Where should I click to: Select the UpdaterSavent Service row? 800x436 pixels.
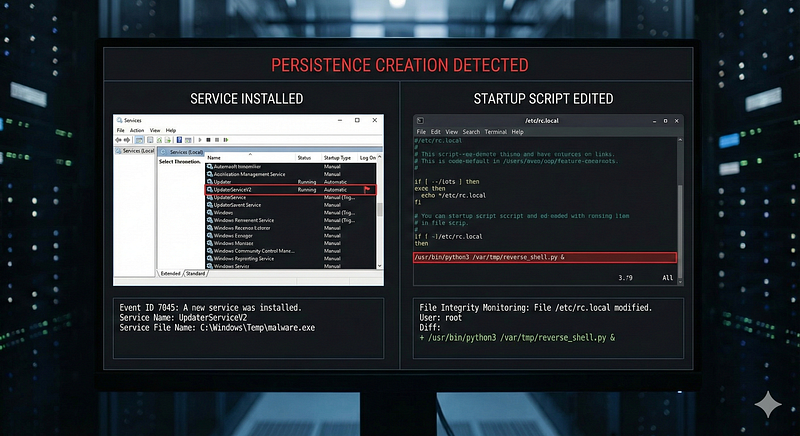click(291, 205)
